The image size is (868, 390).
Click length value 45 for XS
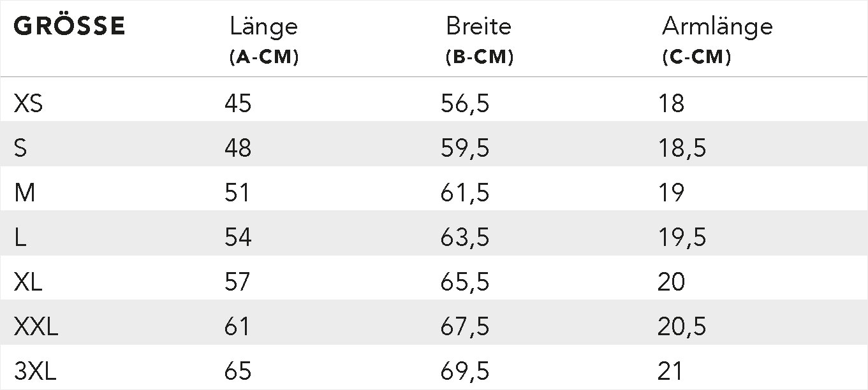click(238, 103)
